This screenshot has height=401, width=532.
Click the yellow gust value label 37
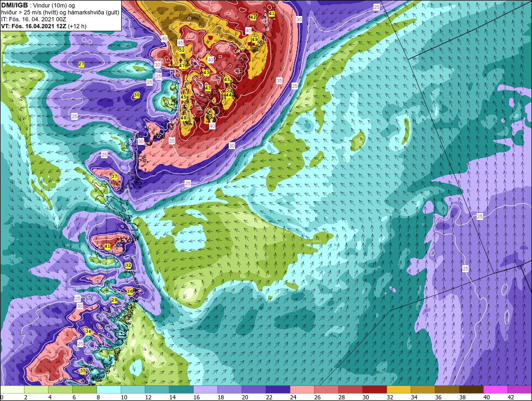pyautogui.click(x=114, y=177)
